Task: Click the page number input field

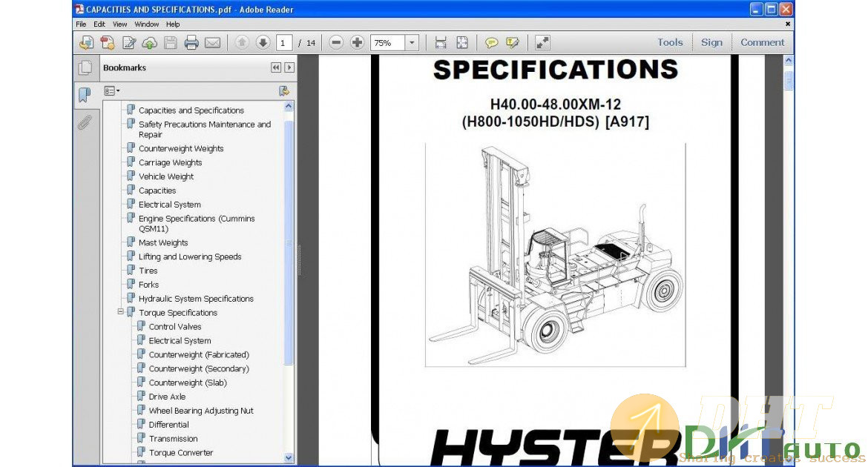Action: (x=284, y=42)
